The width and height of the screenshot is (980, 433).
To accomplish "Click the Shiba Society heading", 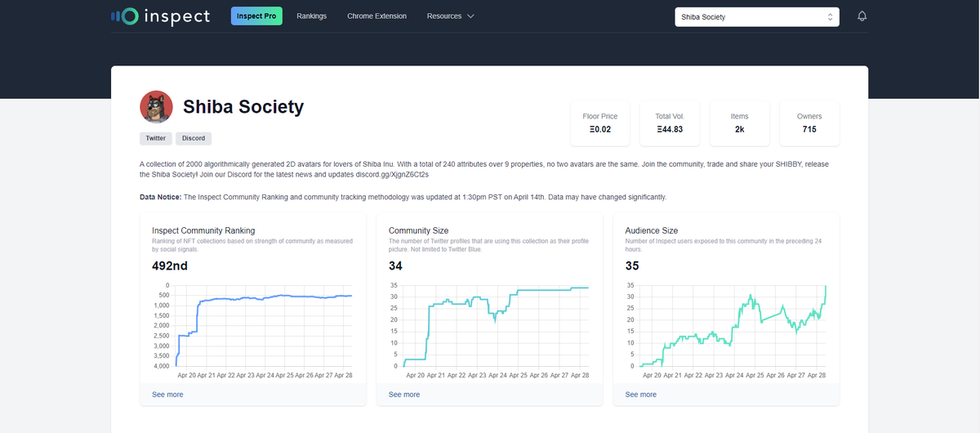I will (243, 106).
